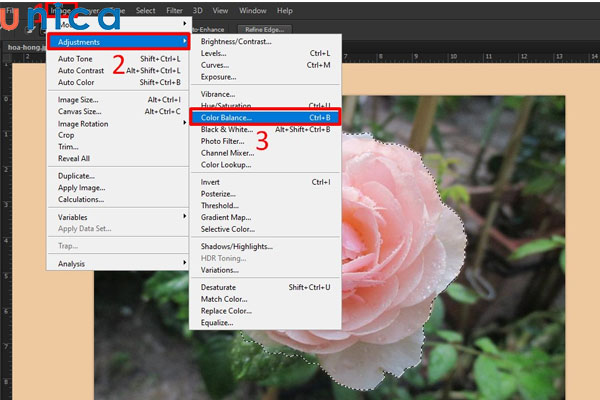Viewport: 600px width, 400px height.
Task: Select the Crop menu entry
Action: tap(119, 135)
